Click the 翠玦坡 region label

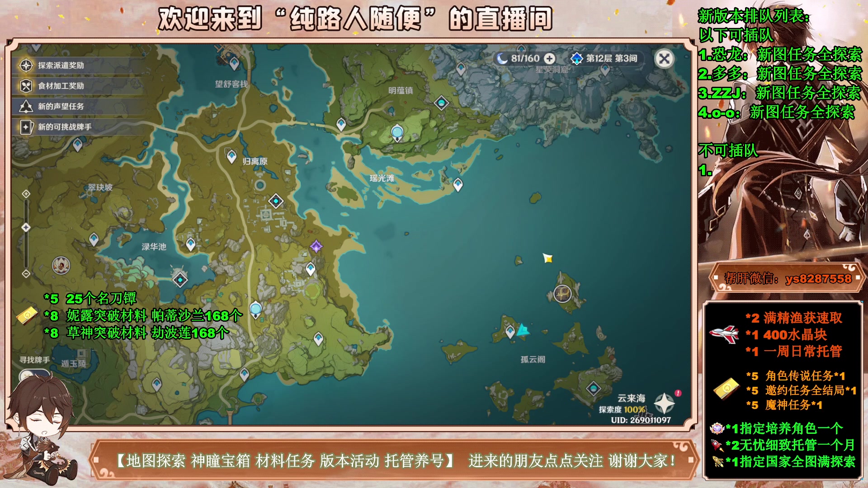coord(100,188)
